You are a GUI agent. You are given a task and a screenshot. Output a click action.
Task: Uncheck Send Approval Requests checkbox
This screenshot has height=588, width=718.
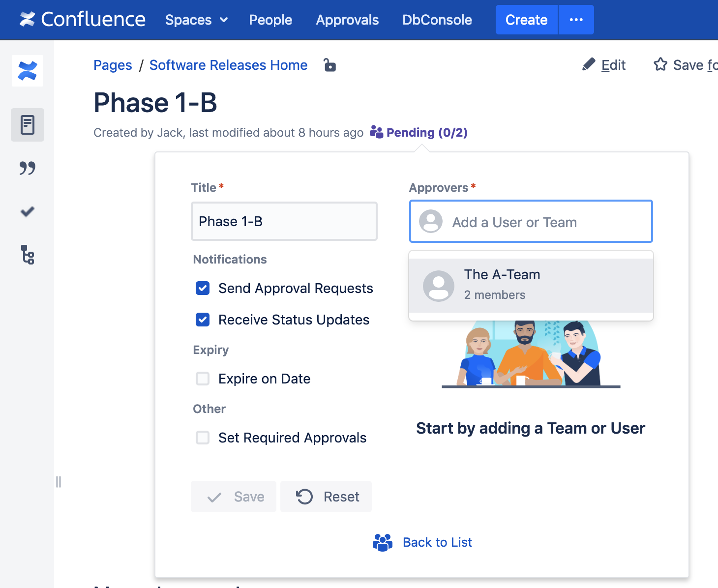coord(203,288)
